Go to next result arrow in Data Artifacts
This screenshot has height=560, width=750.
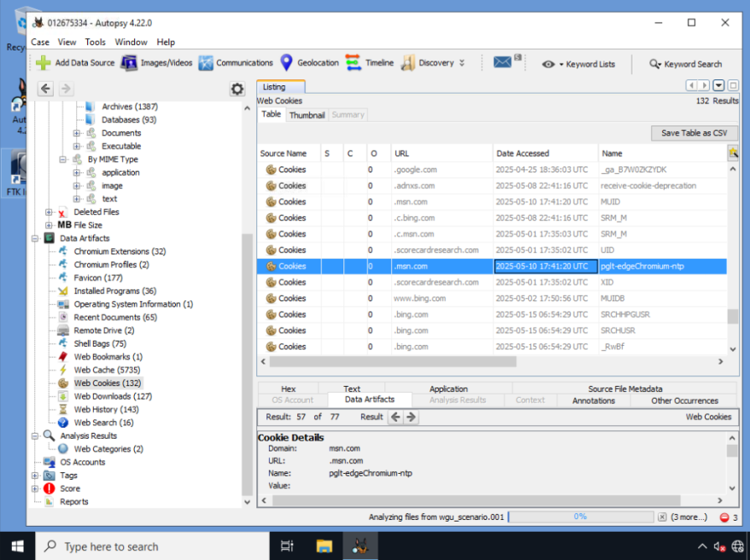(x=411, y=417)
